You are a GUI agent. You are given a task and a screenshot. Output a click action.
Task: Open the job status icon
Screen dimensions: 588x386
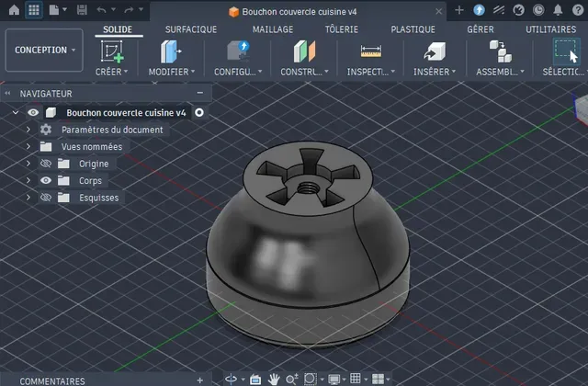[x=499, y=10]
